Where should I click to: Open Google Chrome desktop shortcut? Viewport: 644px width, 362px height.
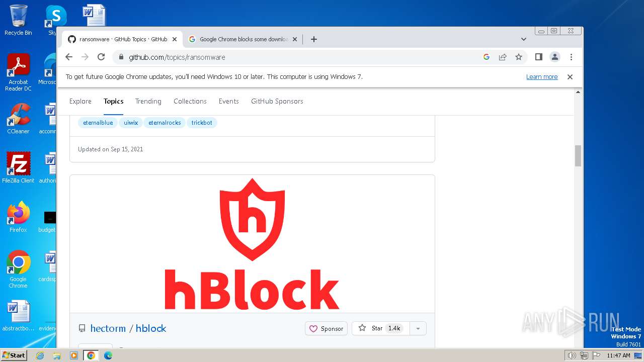18,269
